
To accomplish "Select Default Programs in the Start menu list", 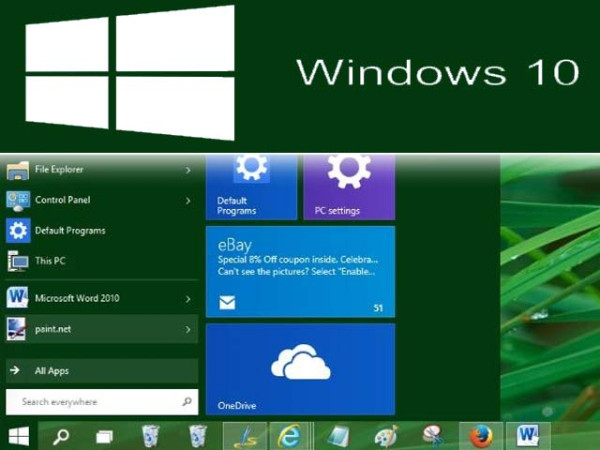I will click(70, 231).
